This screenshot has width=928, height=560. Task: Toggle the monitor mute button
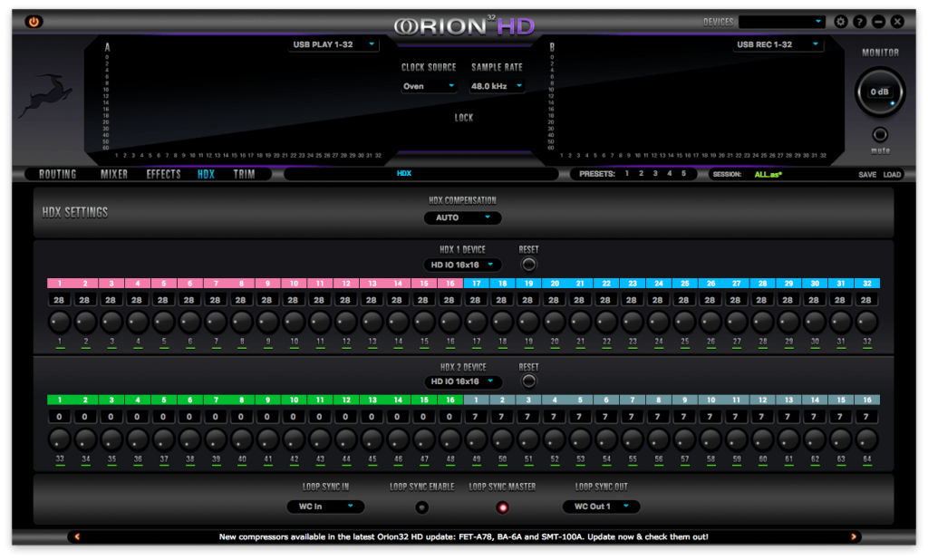pos(880,134)
